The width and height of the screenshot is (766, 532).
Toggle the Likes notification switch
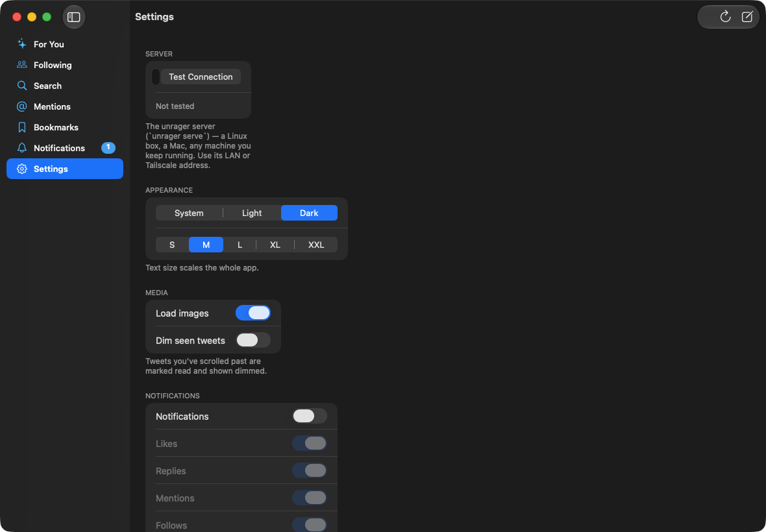tap(310, 443)
